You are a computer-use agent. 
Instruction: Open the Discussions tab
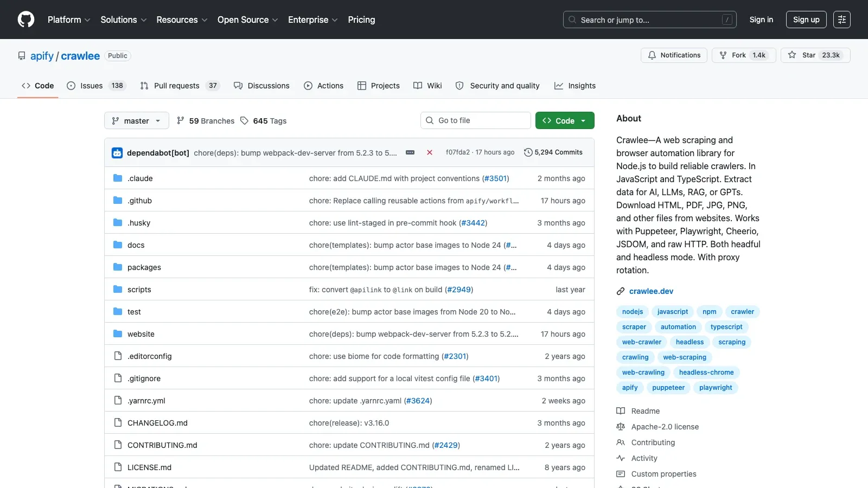click(261, 86)
